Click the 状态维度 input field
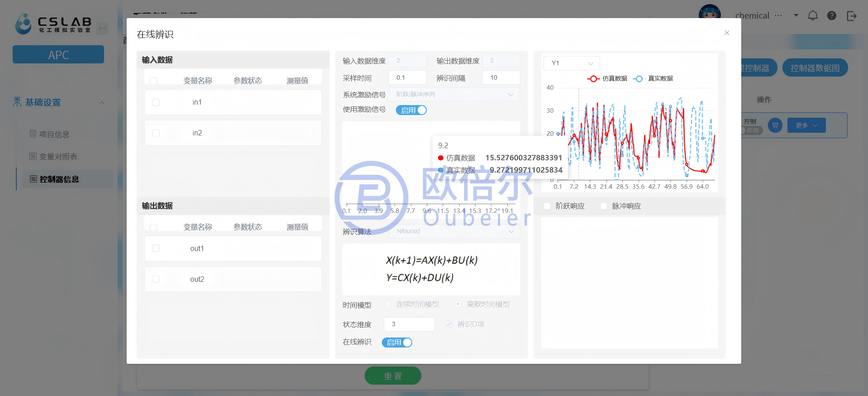 point(409,324)
